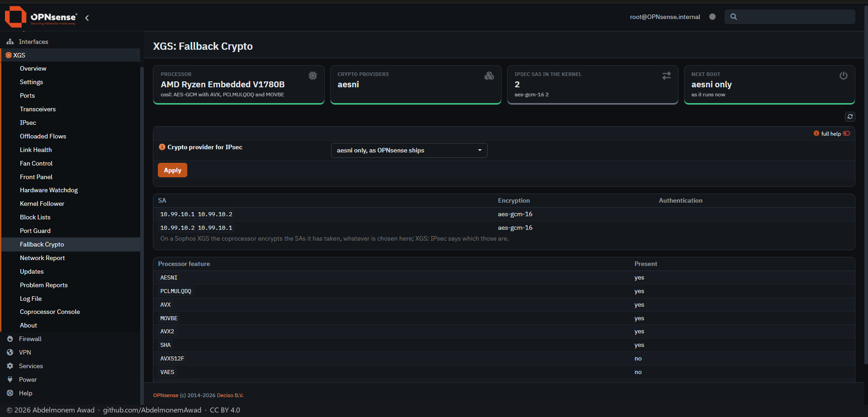Click the status circle next to root@OPNsense.internal
The image size is (868, 417).
coord(712,17)
